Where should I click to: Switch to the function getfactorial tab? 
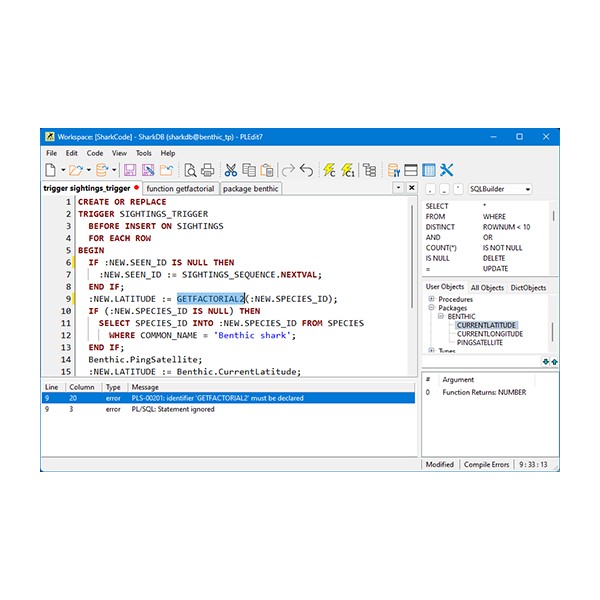pos(180,188)
